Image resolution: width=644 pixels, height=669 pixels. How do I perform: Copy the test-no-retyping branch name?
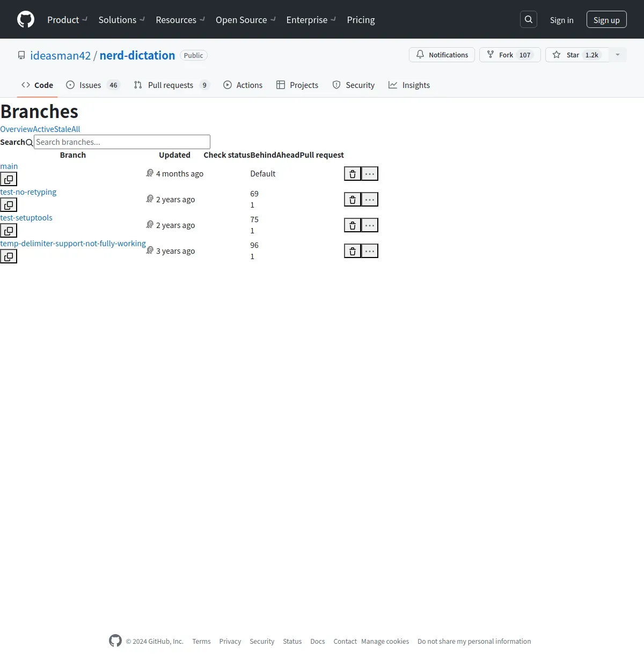click(x=9, y=205)
